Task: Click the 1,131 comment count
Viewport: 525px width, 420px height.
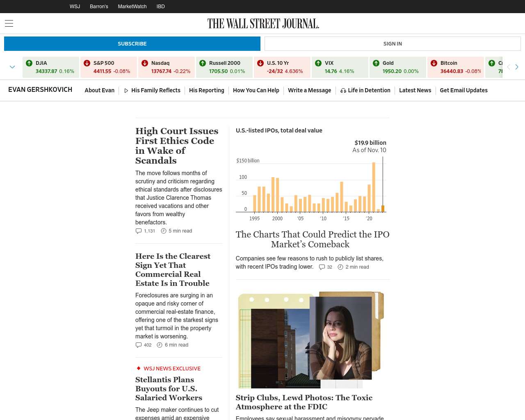Action: tap(149, 231)
